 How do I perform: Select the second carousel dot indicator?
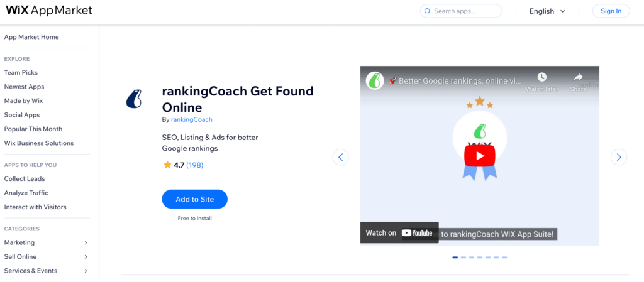click(x=464, y=258)
